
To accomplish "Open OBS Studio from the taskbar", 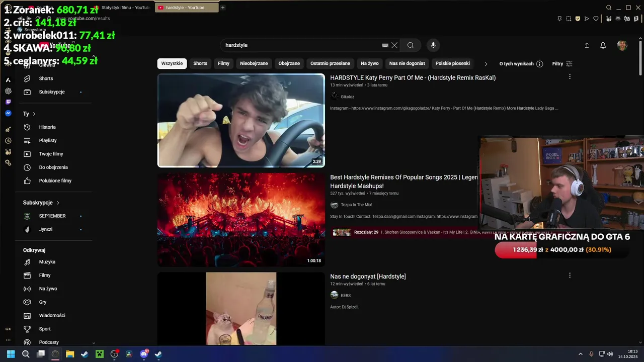I will tap(114, 354).
